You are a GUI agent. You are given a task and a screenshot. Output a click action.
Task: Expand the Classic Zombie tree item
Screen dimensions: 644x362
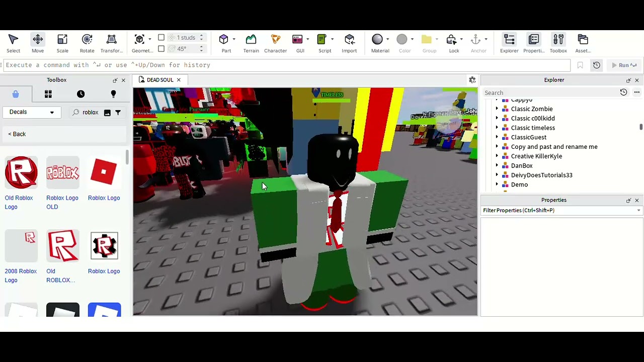coord(497,109)
